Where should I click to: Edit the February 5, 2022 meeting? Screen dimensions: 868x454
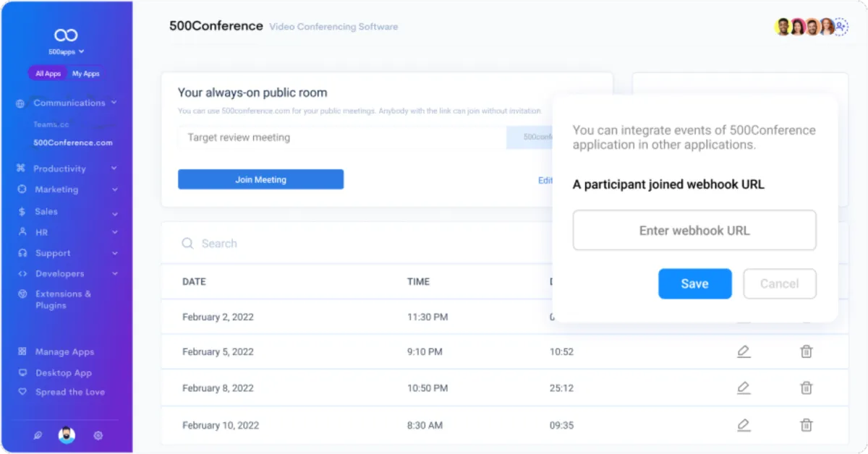pyautogui.click(x=743, y=352)
